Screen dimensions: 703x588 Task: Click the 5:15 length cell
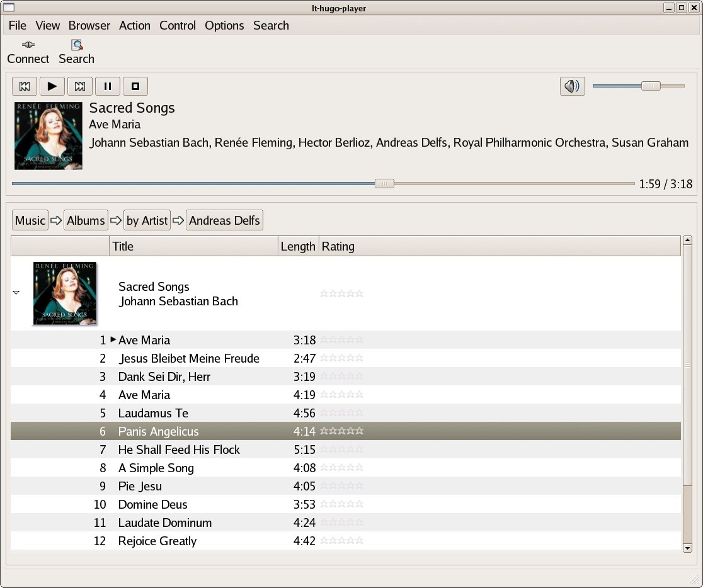(x=304, y=449)
